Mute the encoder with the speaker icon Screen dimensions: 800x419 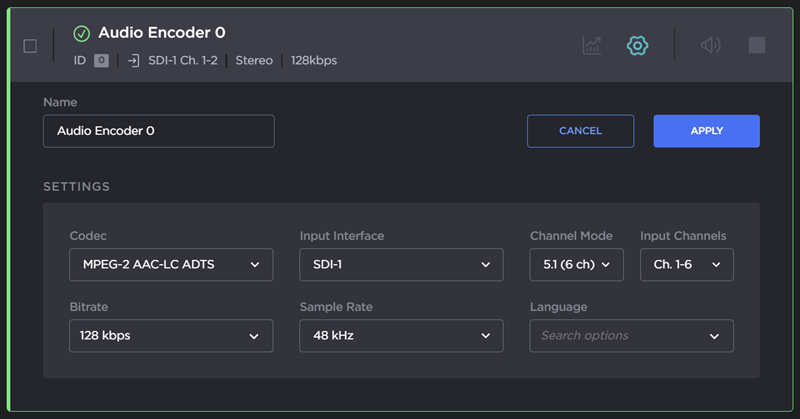click(x=710, y=46)
